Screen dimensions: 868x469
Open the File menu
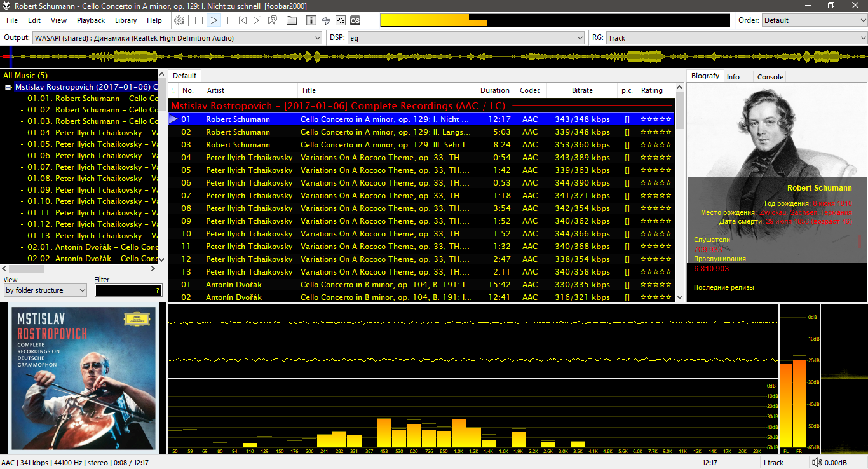point(12,20)
